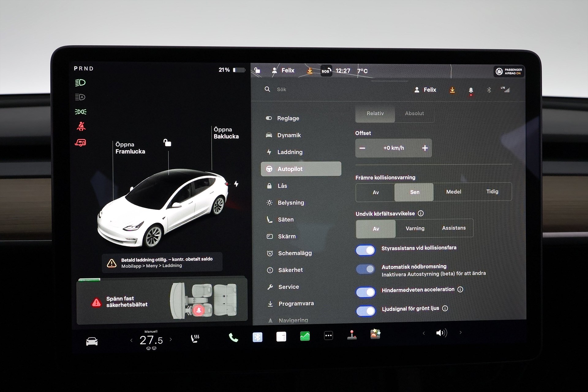588x392 pixels.
Task: Switch to the Absolut tab
Action: coord(414,113)
